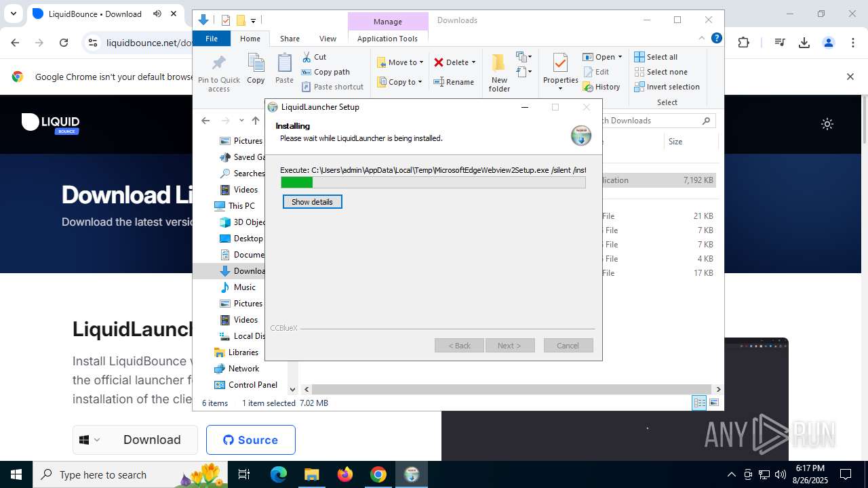This screenshot has height=488, width=868.
Task: Click the LiquidBounce logo on the page
Action: [x=51, y=124]
